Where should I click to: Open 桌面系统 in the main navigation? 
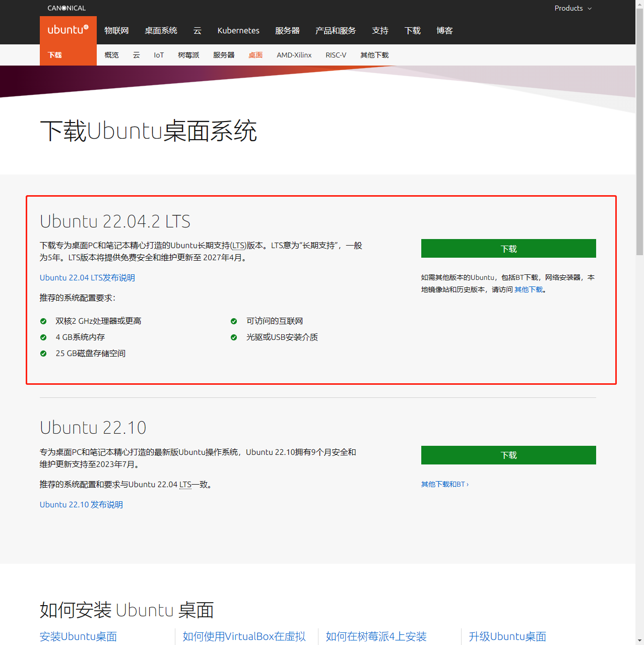click(161, 30)
